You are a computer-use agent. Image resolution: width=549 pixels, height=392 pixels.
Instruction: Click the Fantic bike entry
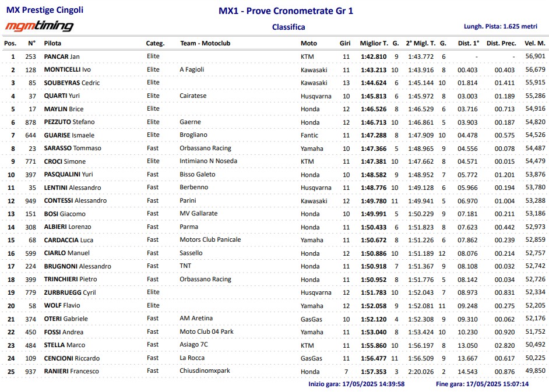[x=309, y=136]
